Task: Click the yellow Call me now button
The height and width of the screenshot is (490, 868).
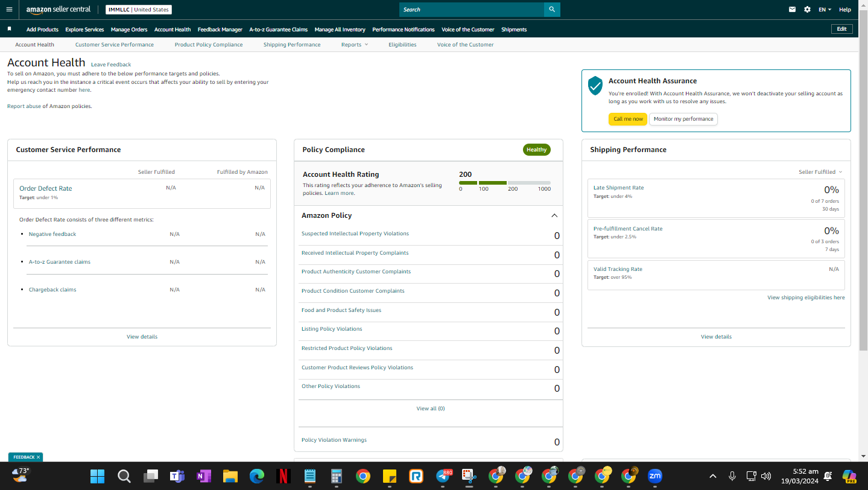Action: 628,119
